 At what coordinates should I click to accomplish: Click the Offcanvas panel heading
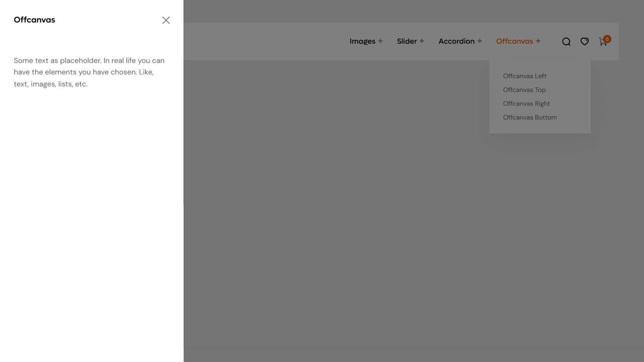coord(34,20)
